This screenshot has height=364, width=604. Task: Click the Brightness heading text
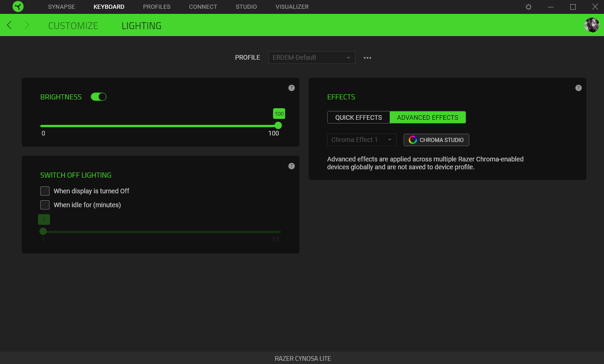coord(61,97)
